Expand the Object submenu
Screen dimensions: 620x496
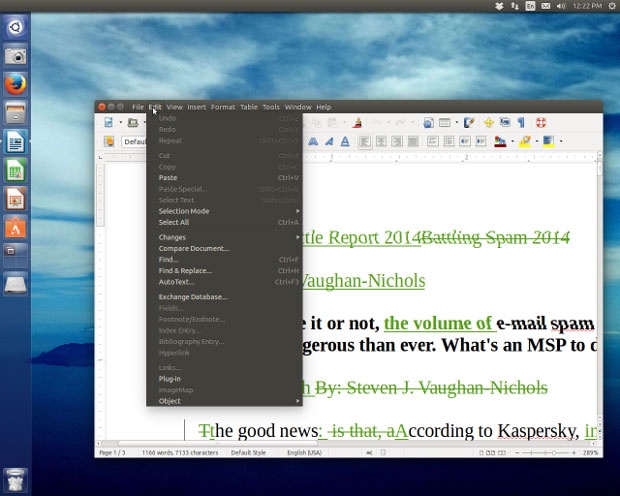[x=224, y=401]
